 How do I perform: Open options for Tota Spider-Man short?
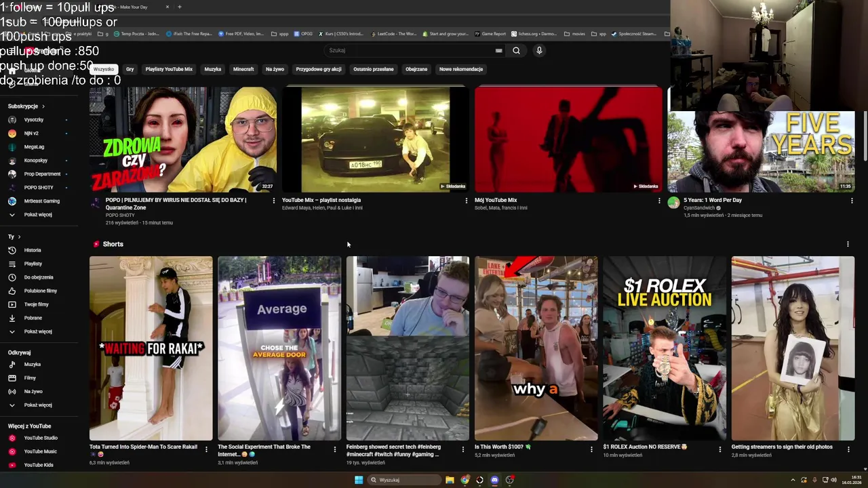click(x=206, y=449)
